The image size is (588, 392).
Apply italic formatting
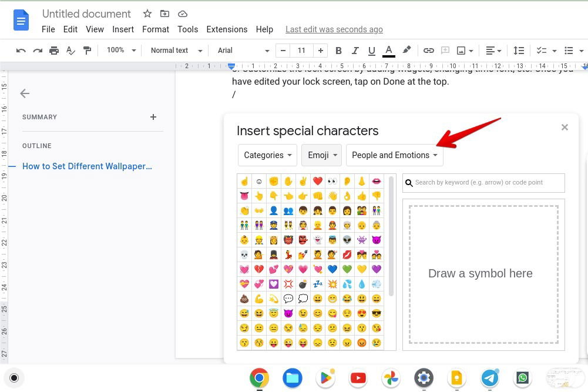[x=355, y=51]
